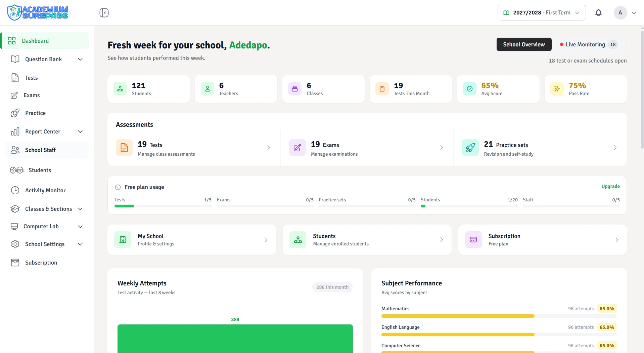Switch to School Overview tab
The width and height of the screenshot is (644, 353).
(x=524, y=44)
